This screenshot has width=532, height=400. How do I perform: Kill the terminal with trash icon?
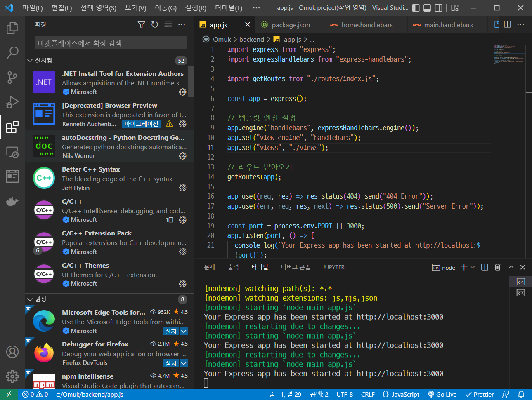pos(498,267)
